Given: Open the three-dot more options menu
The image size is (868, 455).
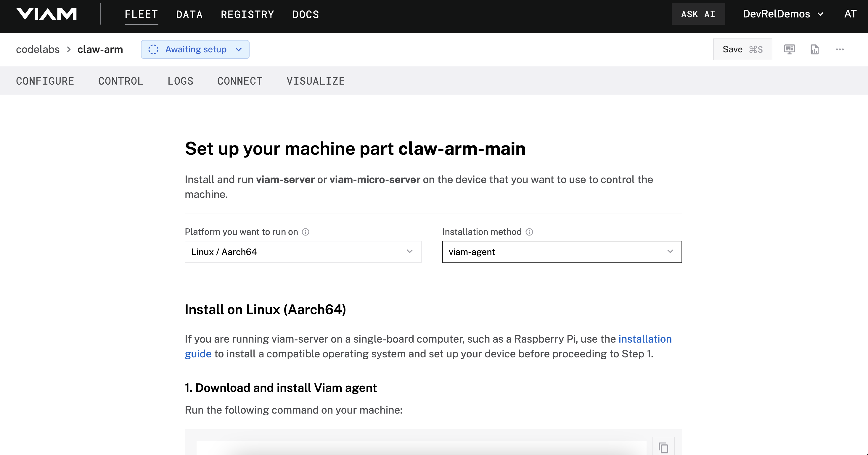Looking at the screenshot, I should coord(840,49).
